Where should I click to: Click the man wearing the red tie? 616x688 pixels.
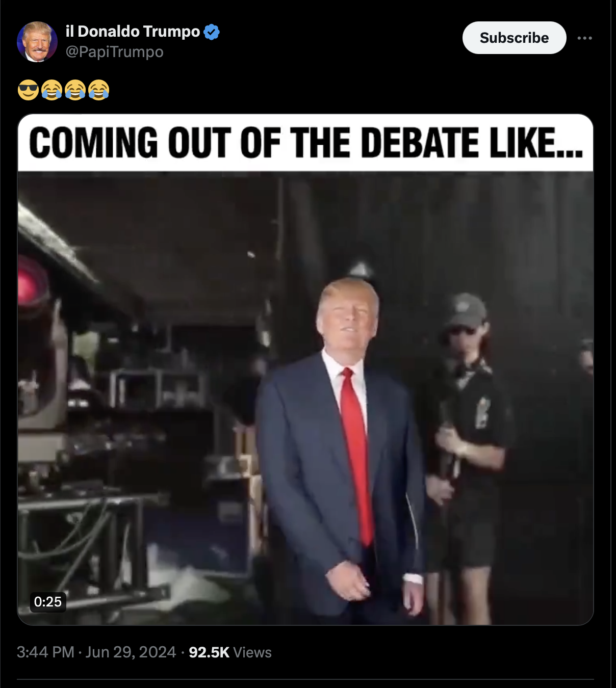[342, 448]
